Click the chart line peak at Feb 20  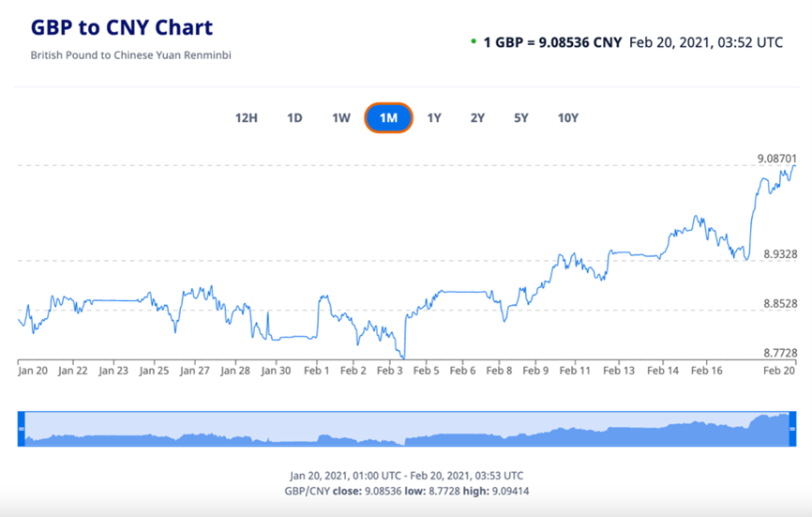(x=794, y=166)
